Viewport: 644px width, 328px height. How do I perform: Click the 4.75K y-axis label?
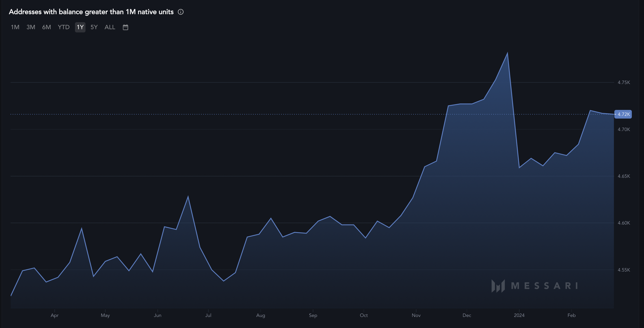(x=624, y=82)
